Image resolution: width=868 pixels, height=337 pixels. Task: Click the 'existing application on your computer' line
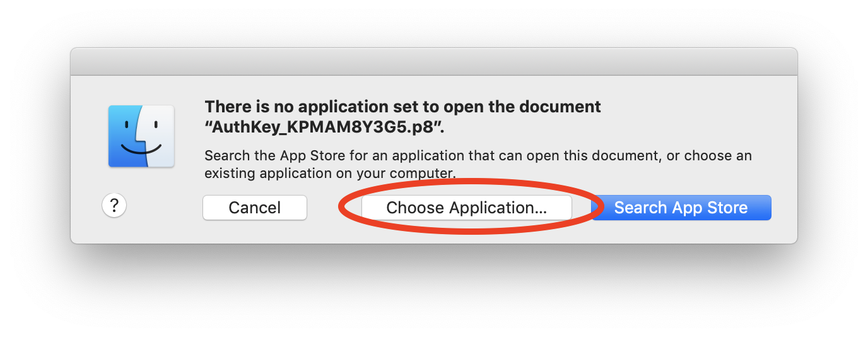331,172
